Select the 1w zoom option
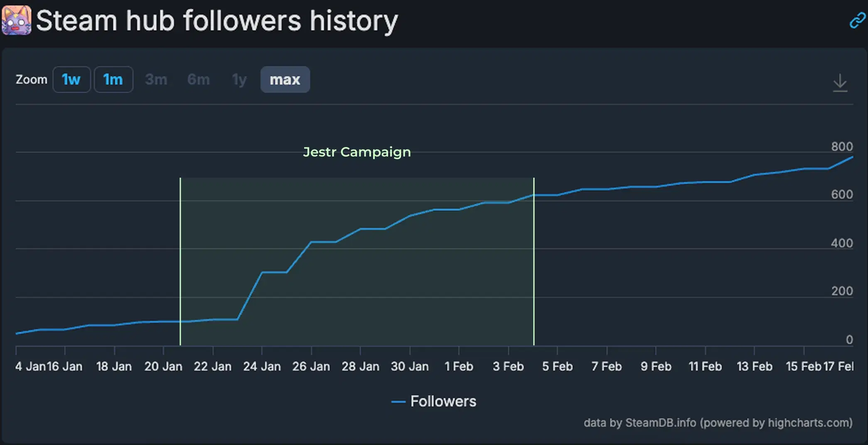The height and width of the screenshot is (445, 868). tap(71, 79)
